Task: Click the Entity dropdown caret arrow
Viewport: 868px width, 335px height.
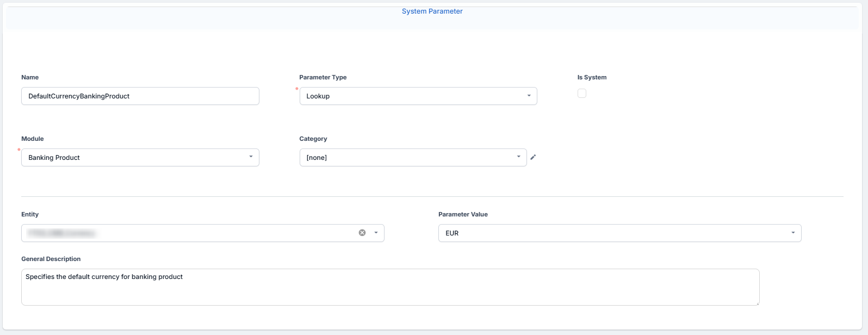Action: pyautogui.click(x=376, y=233)
